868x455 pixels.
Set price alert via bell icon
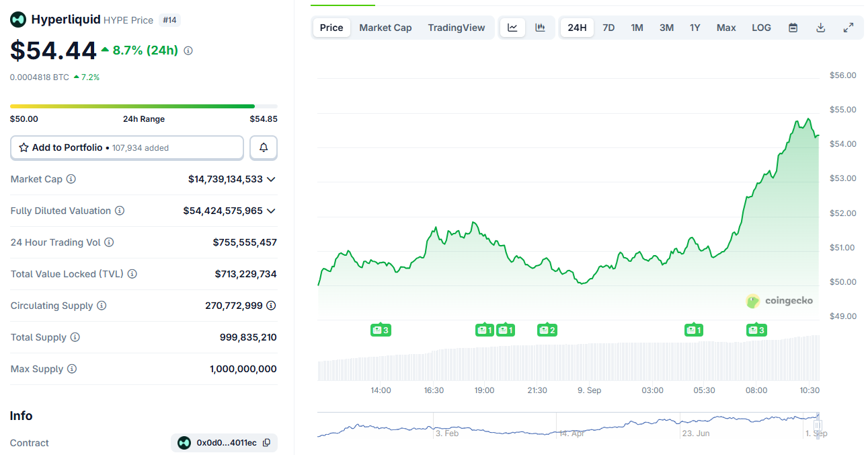tap(263, 147)
